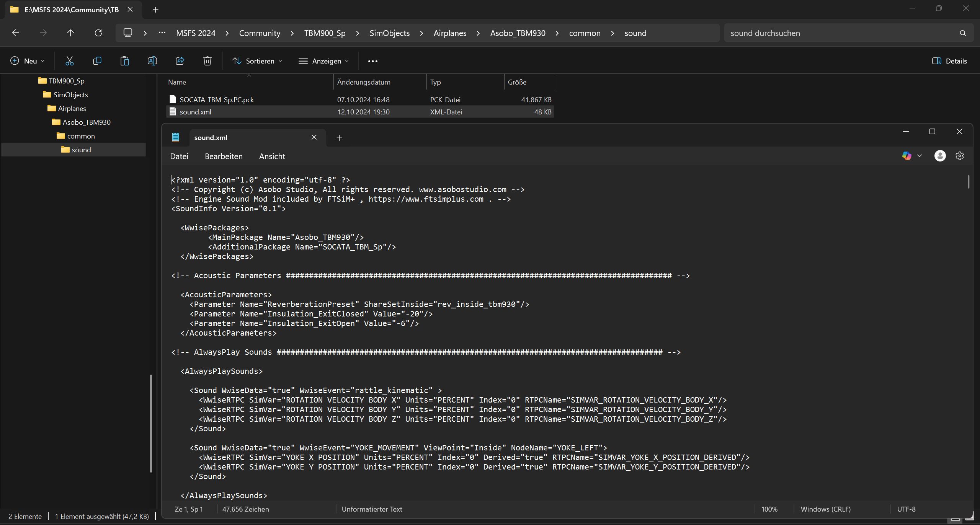Open the Sortieren dropdown
The height and width of the screenshot is (525, 980).
point(257,61)
